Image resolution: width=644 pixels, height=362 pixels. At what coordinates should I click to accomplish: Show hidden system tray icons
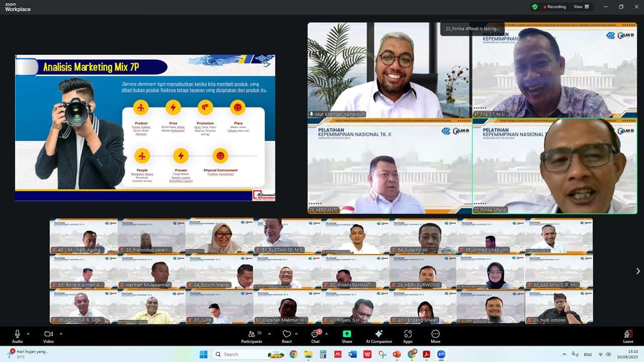click(x=564, y=354)
